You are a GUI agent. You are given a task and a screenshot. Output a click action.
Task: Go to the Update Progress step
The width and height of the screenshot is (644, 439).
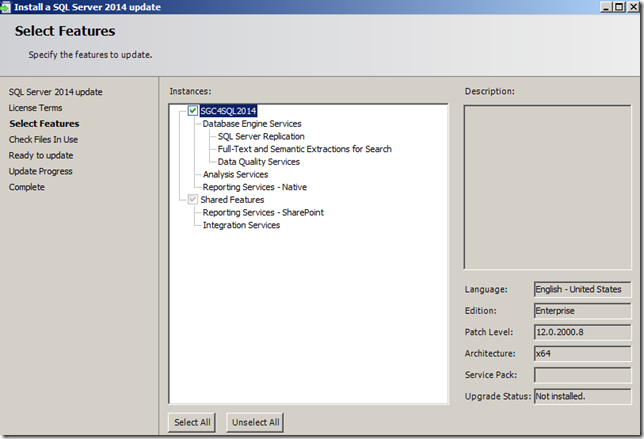coord(40,171)
